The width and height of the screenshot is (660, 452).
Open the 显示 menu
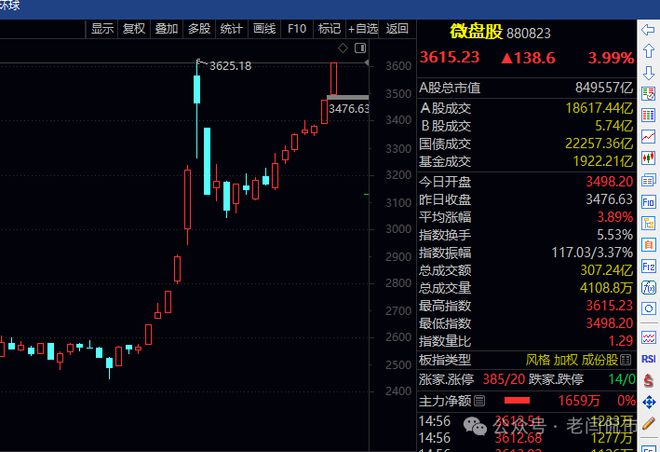(x=102, y=29)
